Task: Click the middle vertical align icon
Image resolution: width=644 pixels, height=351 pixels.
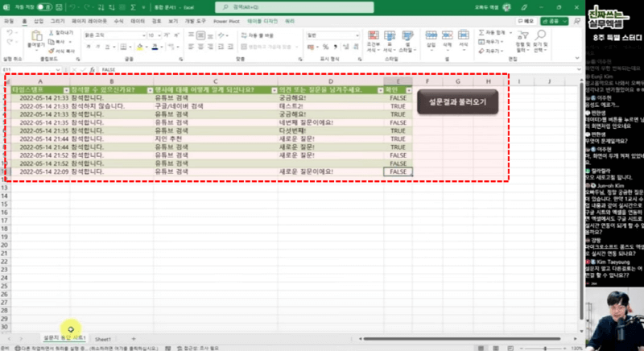Action: coord(200,35)
